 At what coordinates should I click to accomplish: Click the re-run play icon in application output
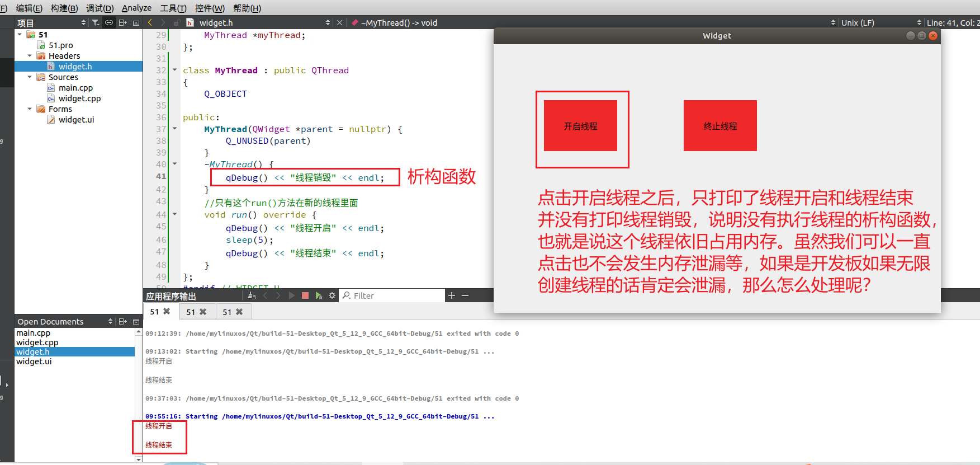point(292,295)
